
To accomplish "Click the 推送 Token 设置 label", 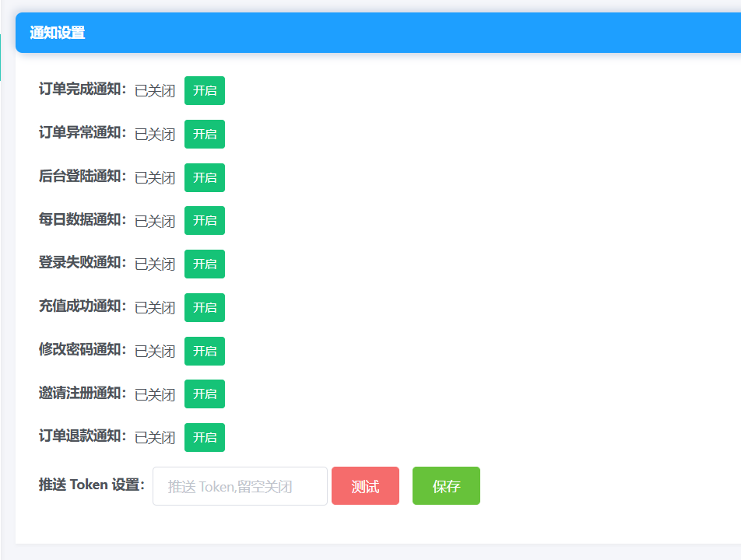I will [x=91, y=485].
